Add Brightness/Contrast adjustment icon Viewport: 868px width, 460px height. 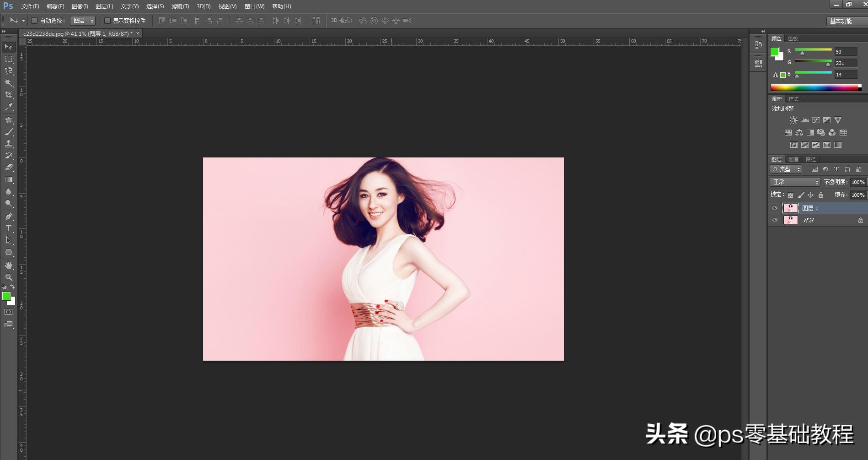click(793, 120)
